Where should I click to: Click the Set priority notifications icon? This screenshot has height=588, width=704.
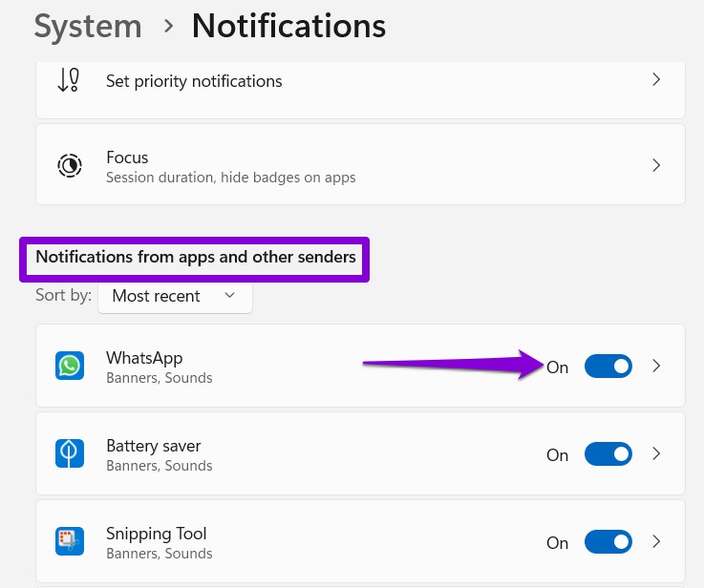point(69,80)
